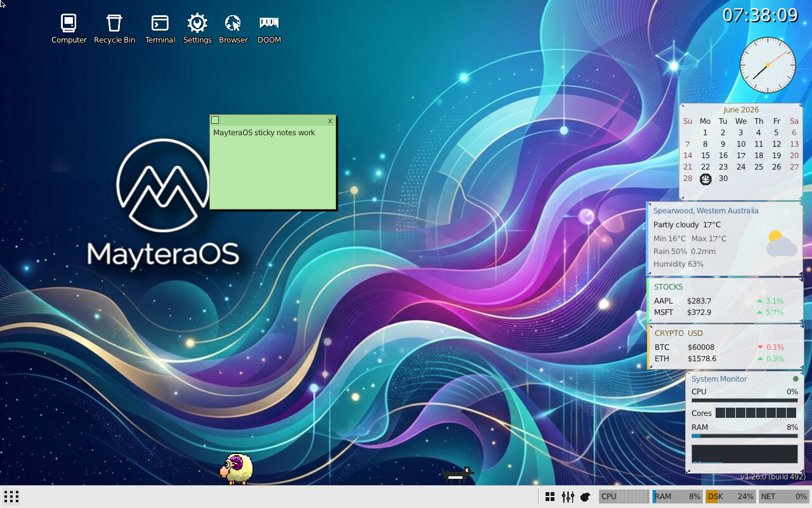
Task: Click the System Monitor title
Action: [719, 379]
